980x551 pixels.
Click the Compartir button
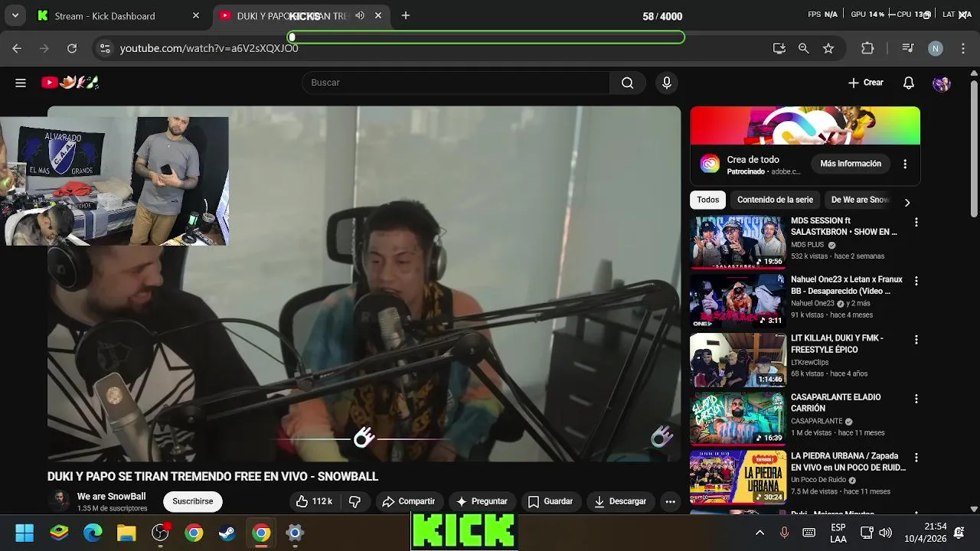(409, 501)
